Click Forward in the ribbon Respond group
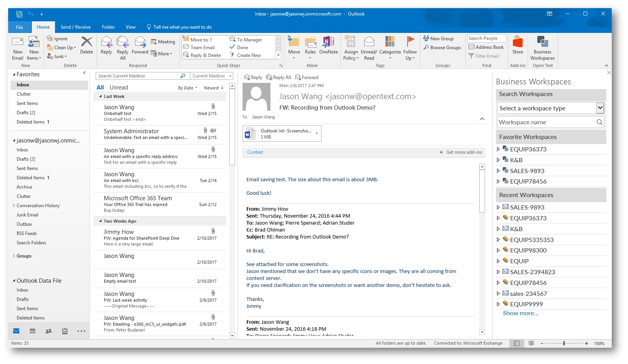This screenshot has height=364, width=628. (140, 45)
